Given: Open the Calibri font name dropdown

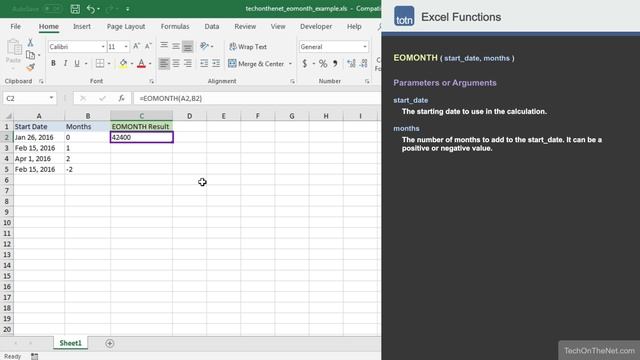Looking at the screenshot, I should coord(103,47).
